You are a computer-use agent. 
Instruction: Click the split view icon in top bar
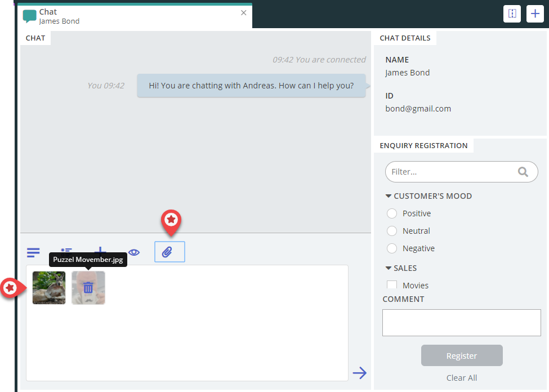[512, 14]
